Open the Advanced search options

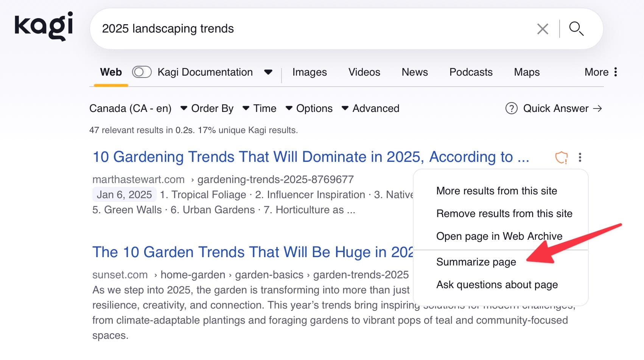[x=376, y=109]
